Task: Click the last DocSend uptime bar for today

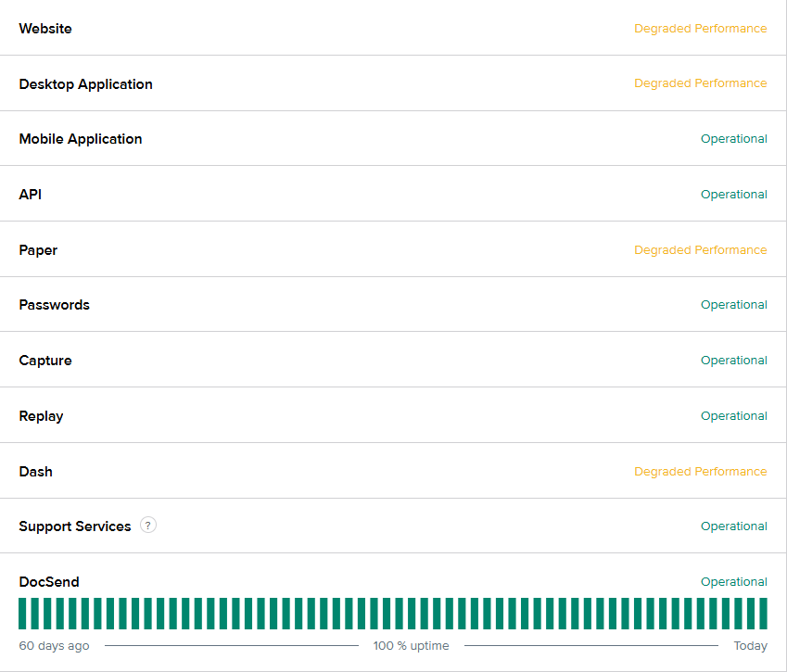Action: 764,614
